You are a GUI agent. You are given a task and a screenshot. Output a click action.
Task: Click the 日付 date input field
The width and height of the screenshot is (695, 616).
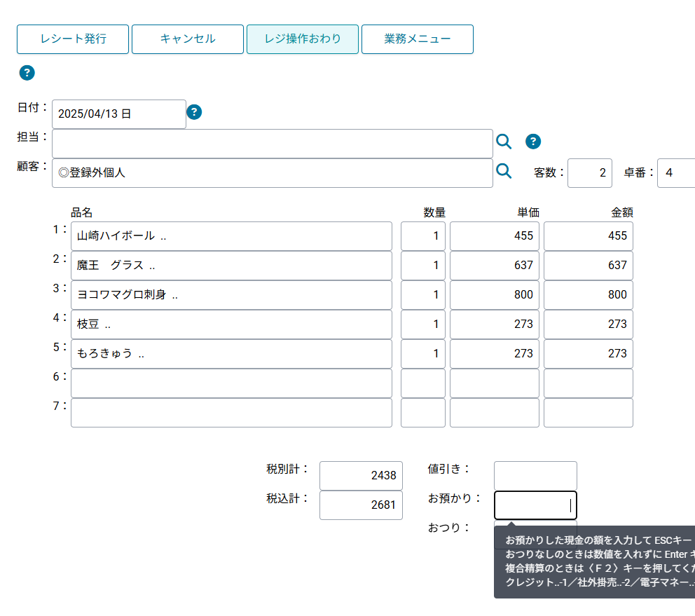(x=118, y=114)
